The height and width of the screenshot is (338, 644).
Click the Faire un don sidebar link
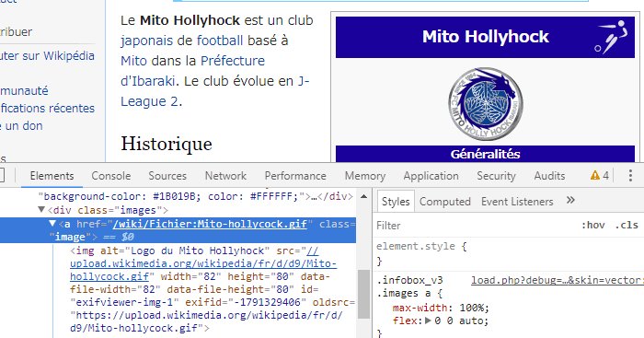tap(21, 125)
